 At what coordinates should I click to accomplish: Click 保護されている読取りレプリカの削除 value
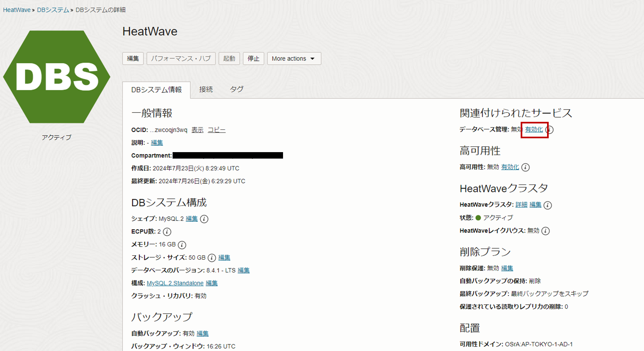point(566,307)
